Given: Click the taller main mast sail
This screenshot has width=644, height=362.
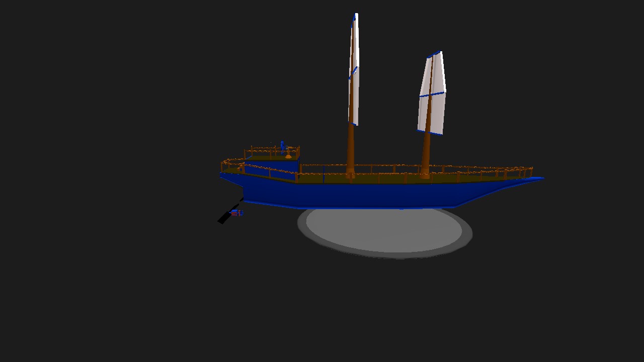Looking at the screenshot, I should tap(355, 96).
